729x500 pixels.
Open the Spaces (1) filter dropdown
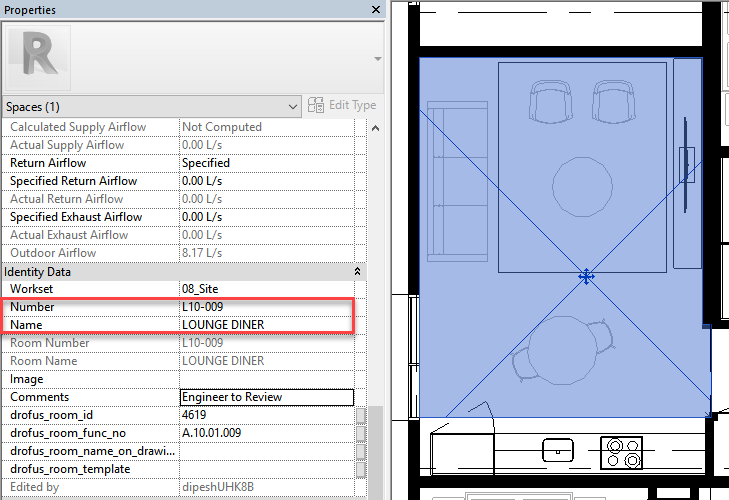point(292,106)
